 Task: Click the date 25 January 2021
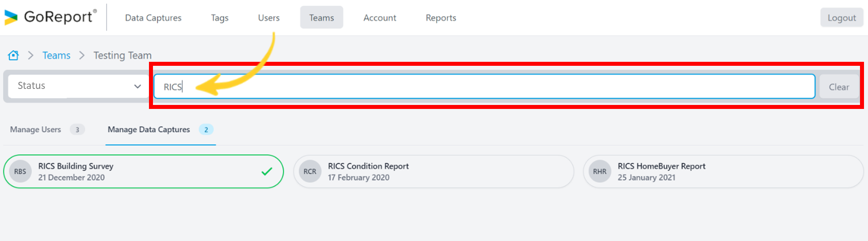[647, 177]
